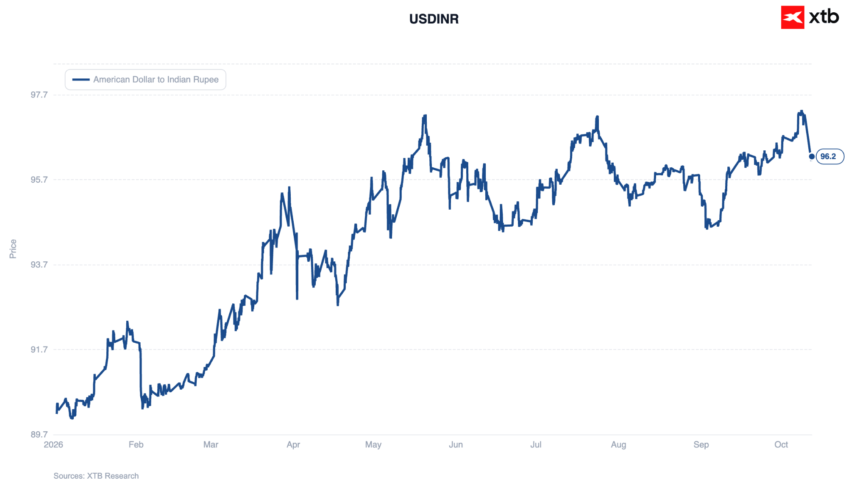Select the 93.7 y-axis label

coord(39,265)
